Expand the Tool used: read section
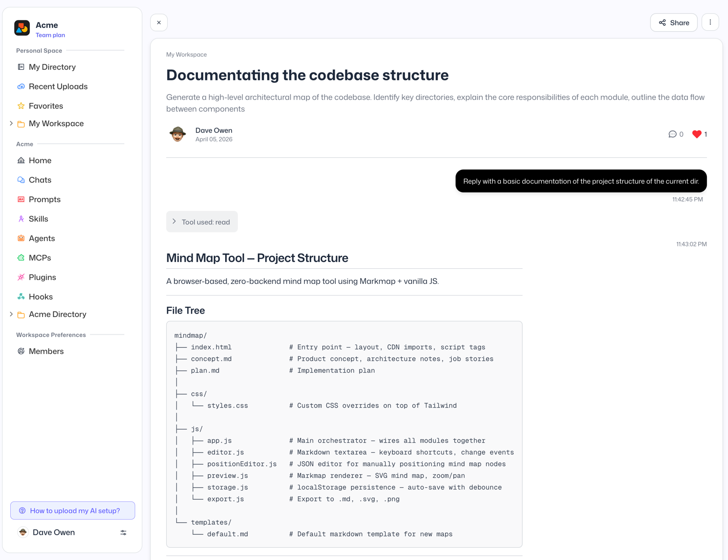The width and height of the screenshot is (728, 560). pos(202,222)
